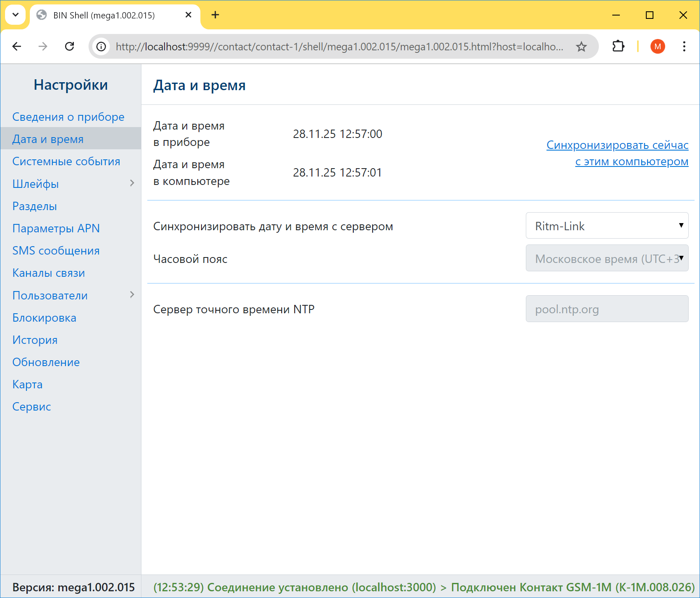
Task: Click the browser back arrow
Action: pyautogui.click(x=17, y=47)
